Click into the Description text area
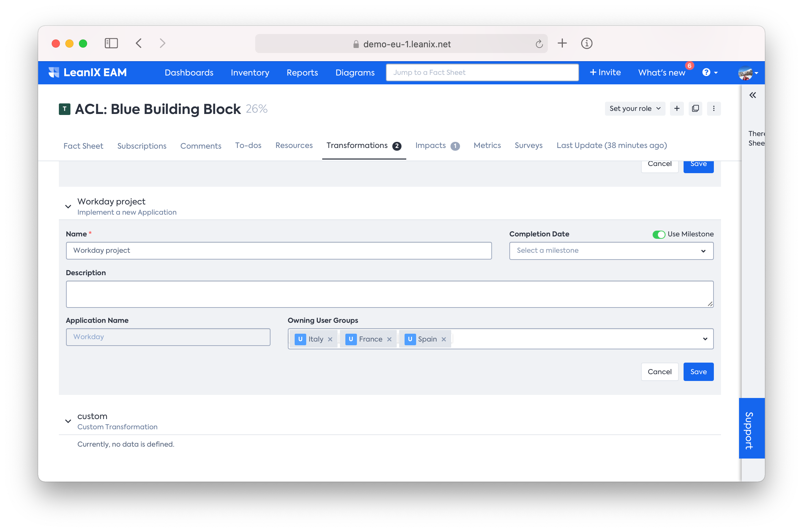This screenshot has width=803, height=532. click(x=390, y=294)
